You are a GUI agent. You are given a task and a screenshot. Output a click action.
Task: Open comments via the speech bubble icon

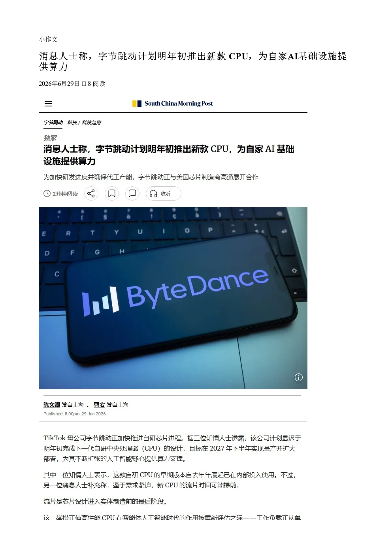[132, 193]
